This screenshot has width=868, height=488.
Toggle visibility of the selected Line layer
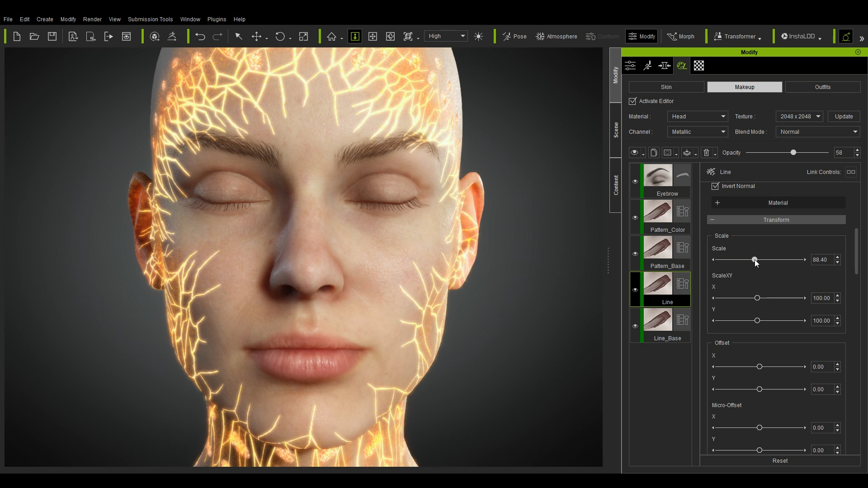pos(635,290)
